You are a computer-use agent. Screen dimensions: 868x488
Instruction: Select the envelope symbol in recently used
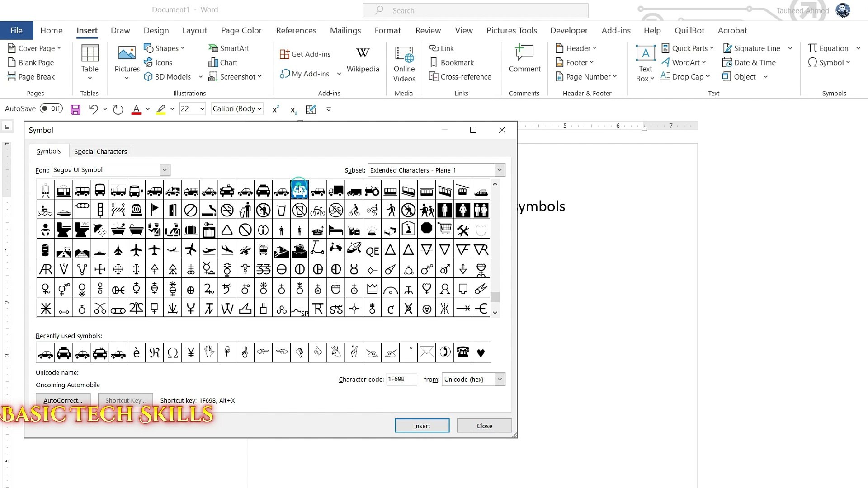426,352
